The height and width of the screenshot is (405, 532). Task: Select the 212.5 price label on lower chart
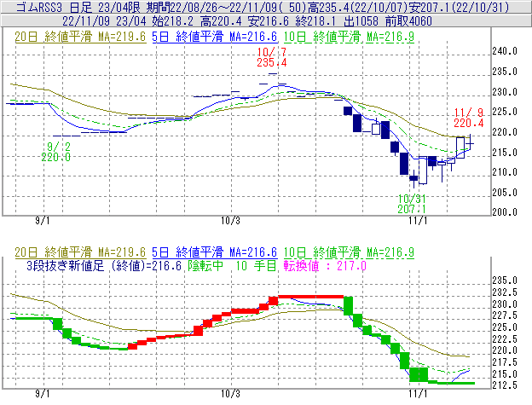[x=505, y=385]
